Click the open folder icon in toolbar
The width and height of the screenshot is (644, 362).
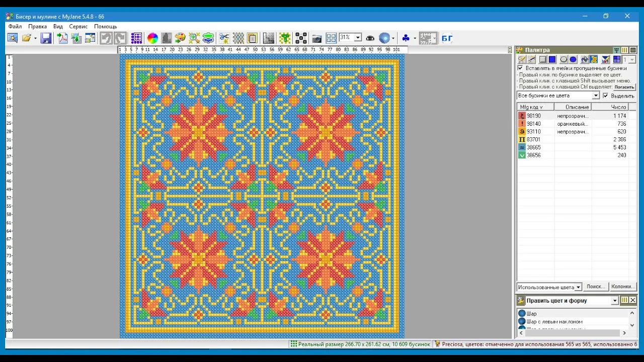click(x=26, y=38)
